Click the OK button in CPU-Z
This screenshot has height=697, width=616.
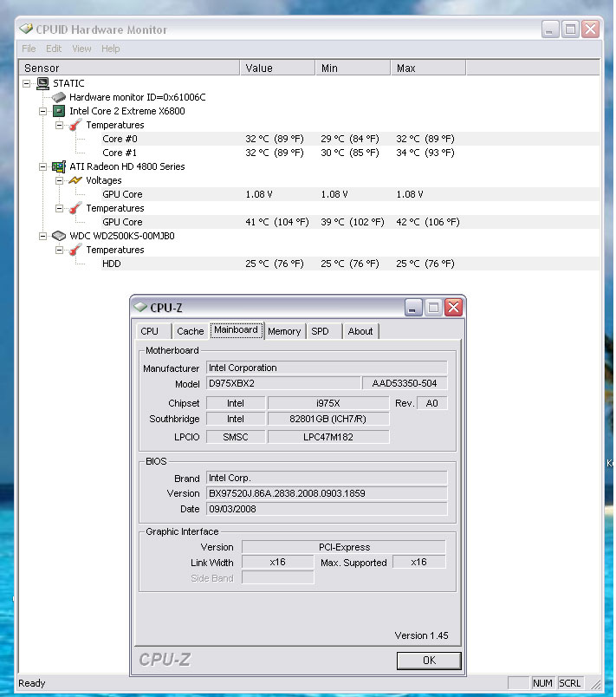[429, 661]
